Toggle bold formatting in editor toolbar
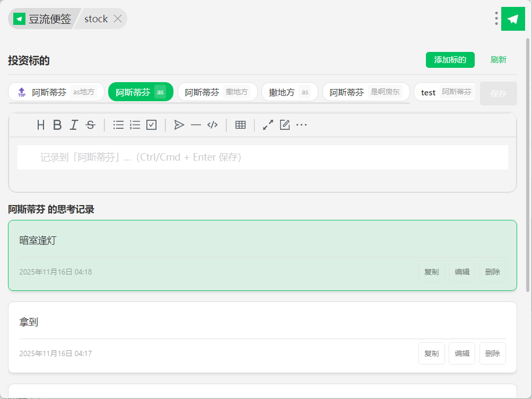 click(57, 125)
